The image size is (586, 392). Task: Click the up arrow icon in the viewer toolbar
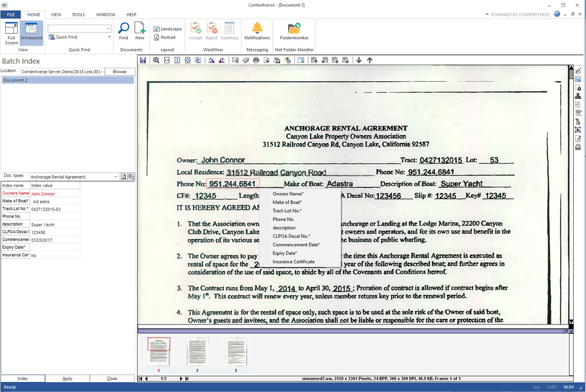point(370,60)
